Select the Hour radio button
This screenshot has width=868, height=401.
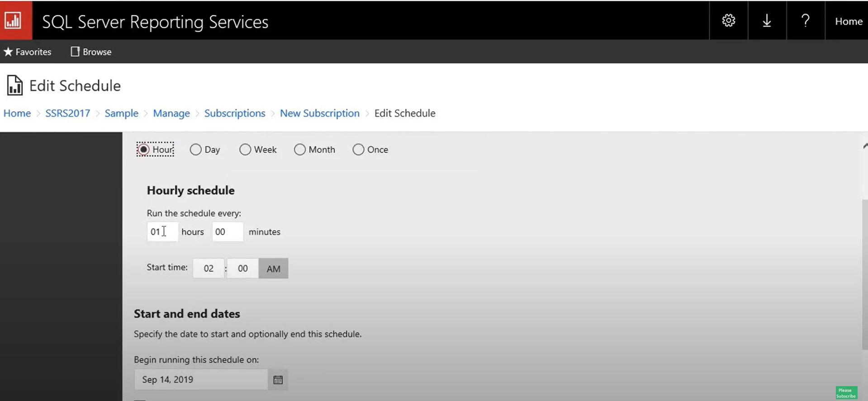pyautogui.click(x=143, y=150)
